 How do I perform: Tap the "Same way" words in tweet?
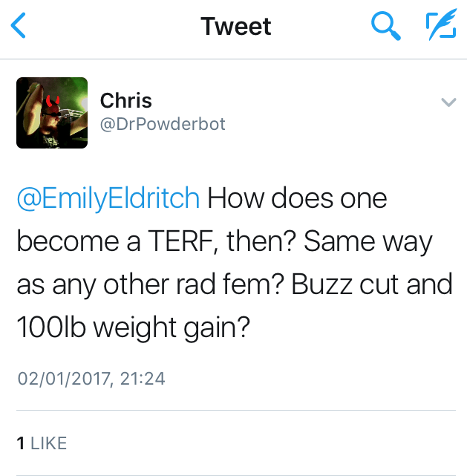[x=373, y=242]
